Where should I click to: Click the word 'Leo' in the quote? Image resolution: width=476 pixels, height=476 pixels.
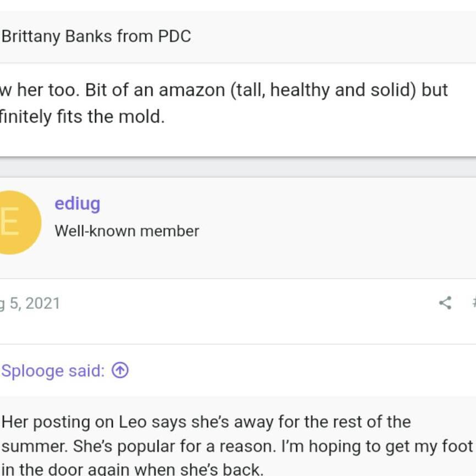(x=132, y=422)
